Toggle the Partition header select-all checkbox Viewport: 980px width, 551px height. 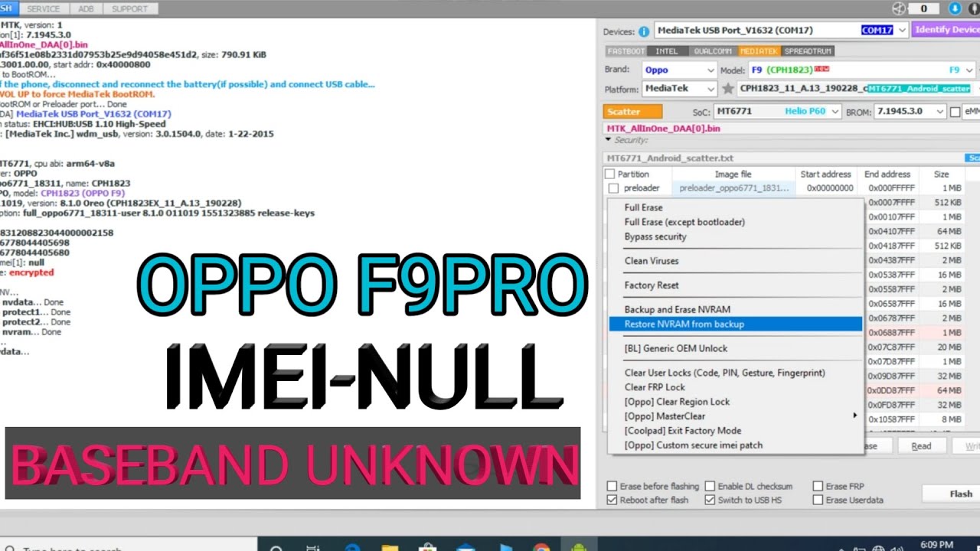[x=610, y=174]
